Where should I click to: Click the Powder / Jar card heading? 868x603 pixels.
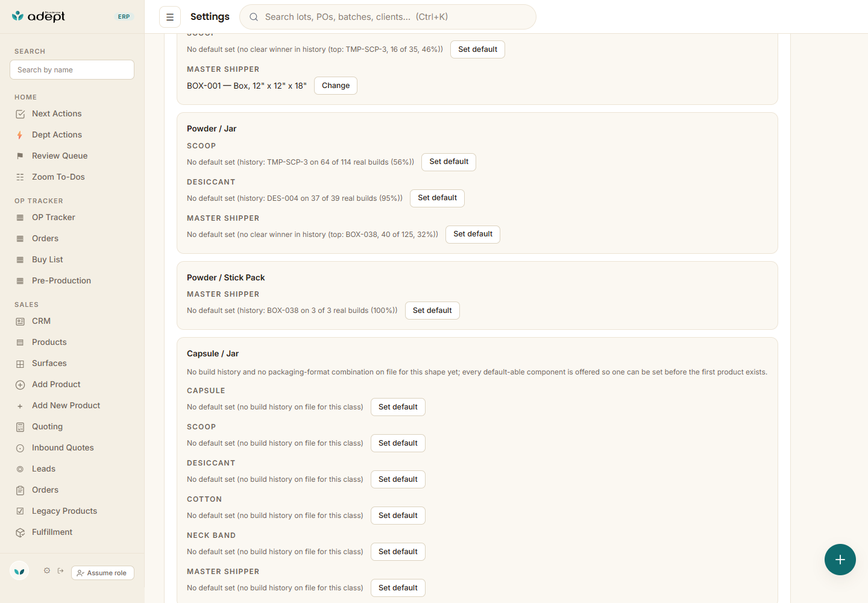(212, 128)
